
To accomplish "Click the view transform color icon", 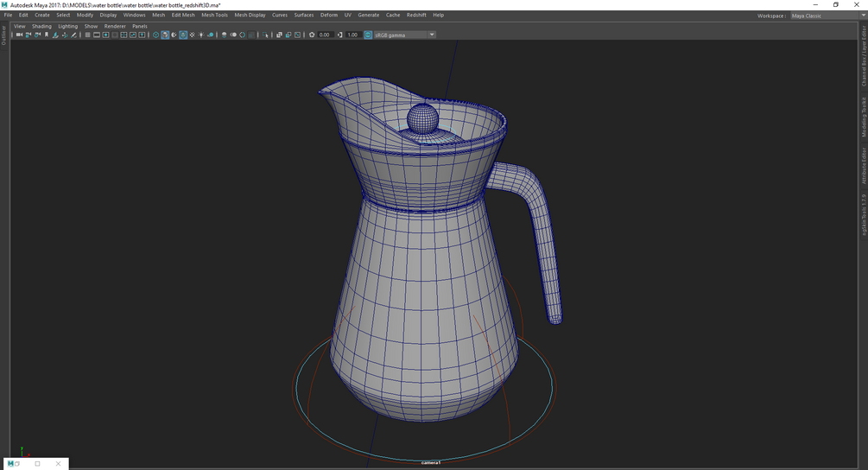I will click(368, 35).
